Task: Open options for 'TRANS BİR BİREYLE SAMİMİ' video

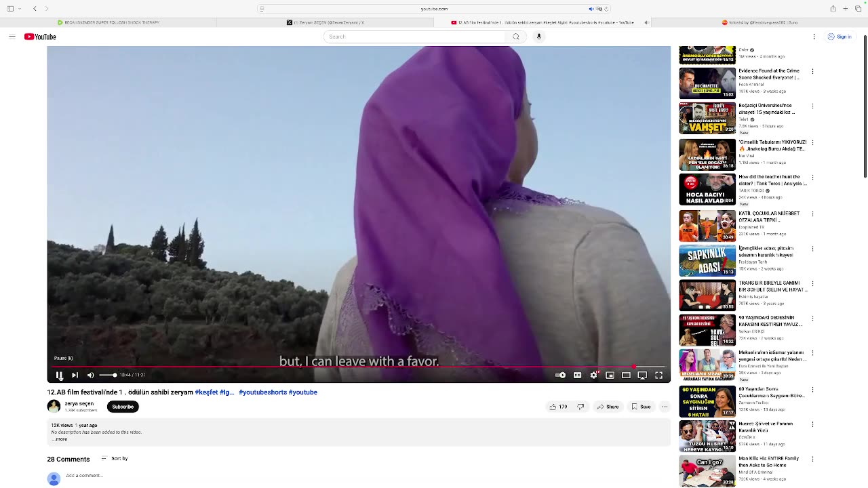Action: 812,284
